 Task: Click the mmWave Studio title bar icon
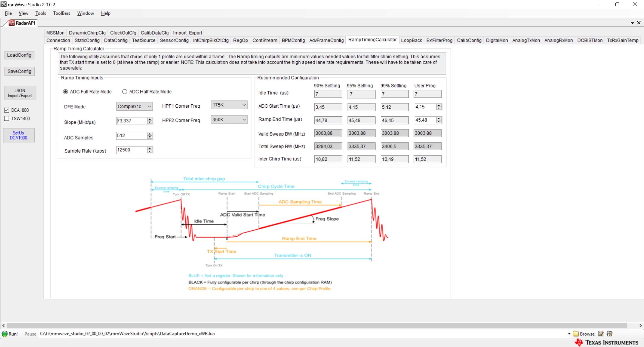coord(4,4)
